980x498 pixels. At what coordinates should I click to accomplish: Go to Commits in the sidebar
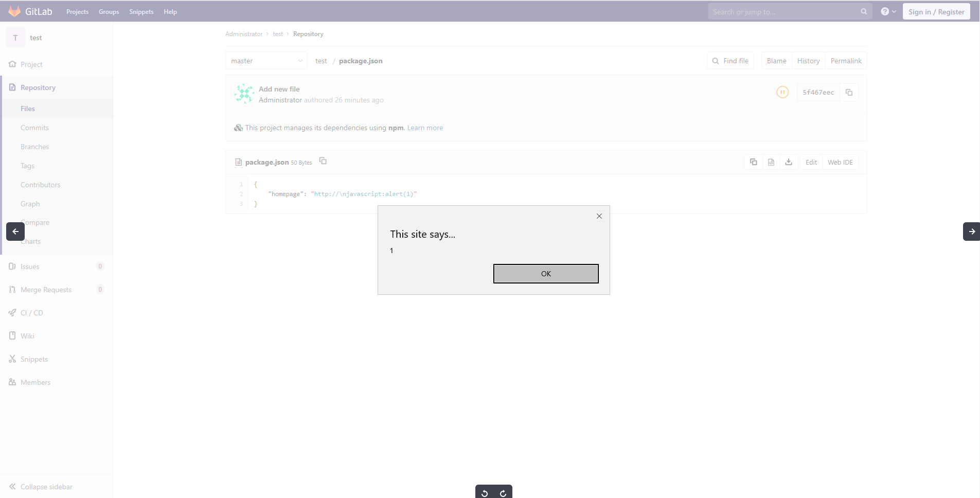click(x=34, y=128)
